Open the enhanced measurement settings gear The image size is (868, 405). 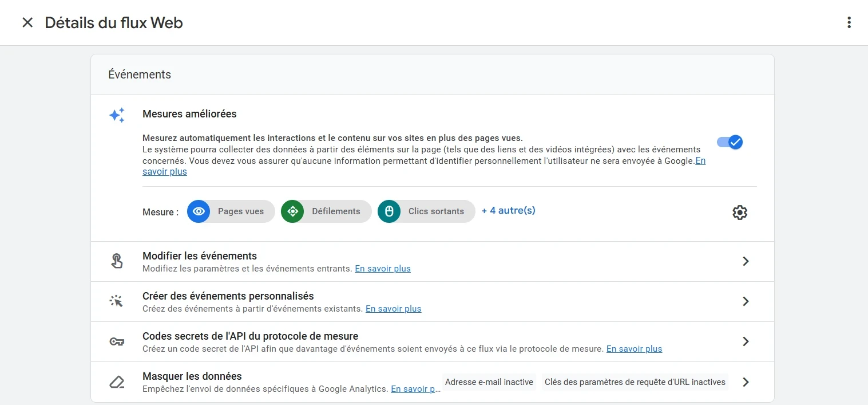pyautogui.click(x=739, y=212)
